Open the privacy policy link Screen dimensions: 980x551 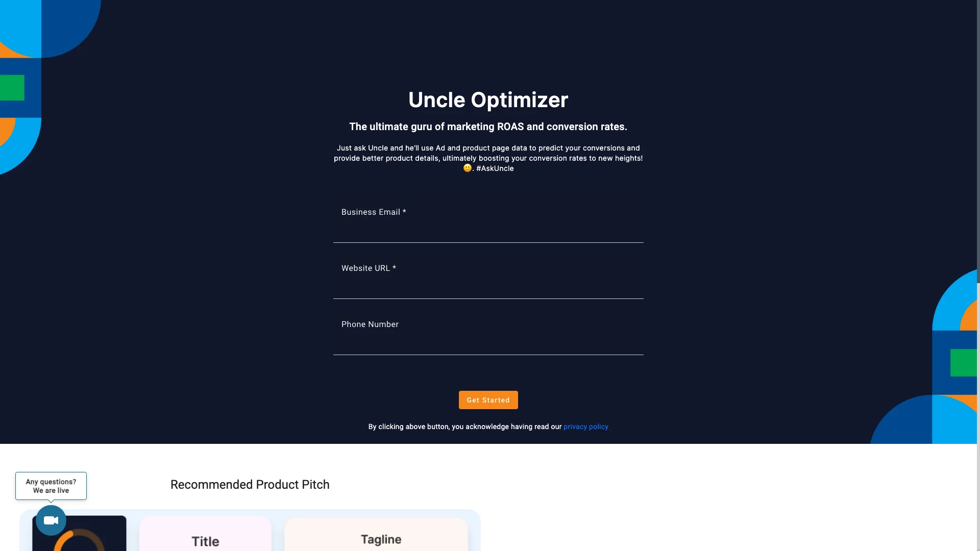(x=585, y=427)
